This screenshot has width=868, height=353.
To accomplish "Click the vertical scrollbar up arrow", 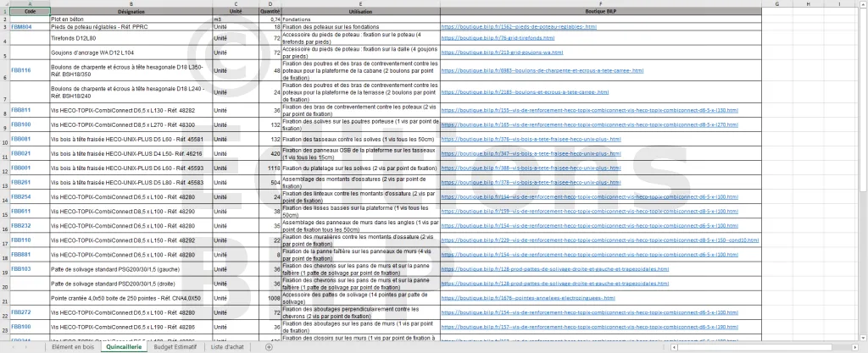I will pyautogui.click(x=863, y=3).
